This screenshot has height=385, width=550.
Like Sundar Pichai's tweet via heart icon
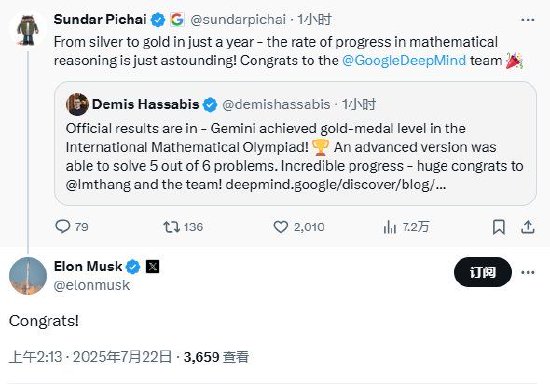281,227
